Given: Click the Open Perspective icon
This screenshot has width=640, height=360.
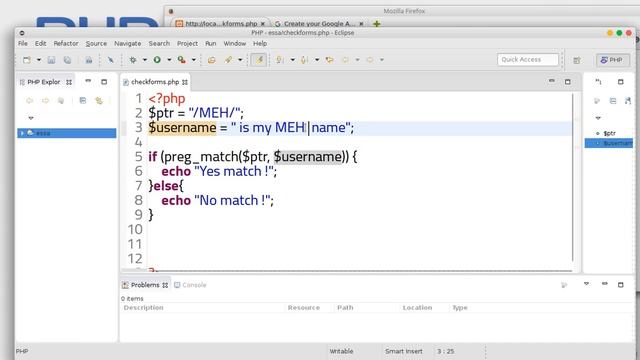Looking at the screenshot, I should click(x=577, y=60).
